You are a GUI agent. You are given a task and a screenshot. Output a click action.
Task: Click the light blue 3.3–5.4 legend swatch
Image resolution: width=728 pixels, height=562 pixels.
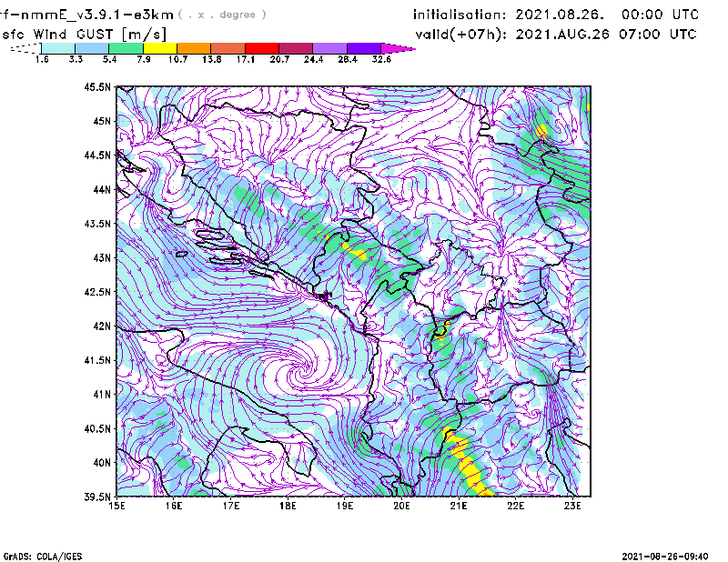click(x=92, y=48)
